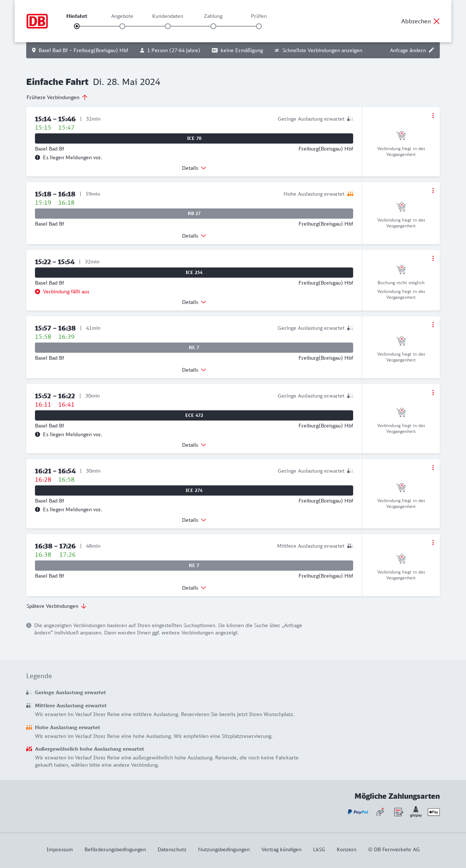Open three-dot menu for ICE 70 connection
This screenshot has height=868, width=466.
(433, 116)
